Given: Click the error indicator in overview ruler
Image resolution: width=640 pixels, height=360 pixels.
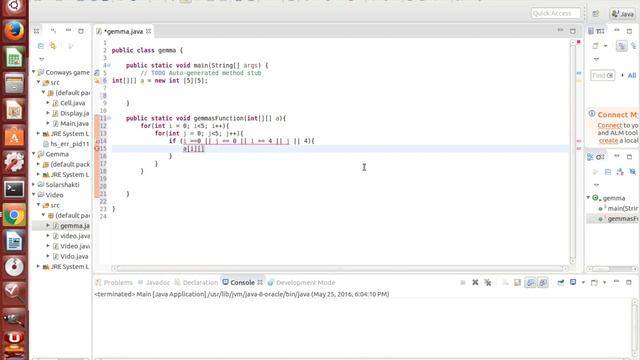Looking at the screenshot, I should pos(578,42).
